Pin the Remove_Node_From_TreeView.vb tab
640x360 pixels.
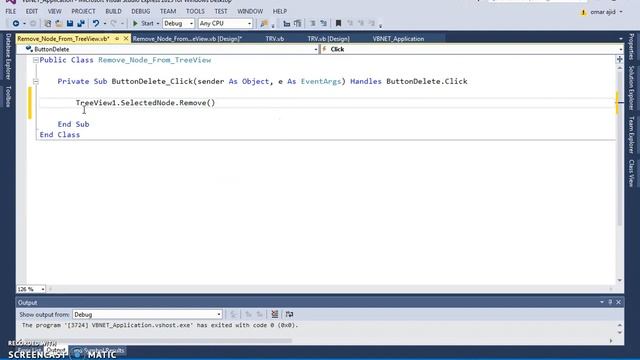(x=117, y=38)
